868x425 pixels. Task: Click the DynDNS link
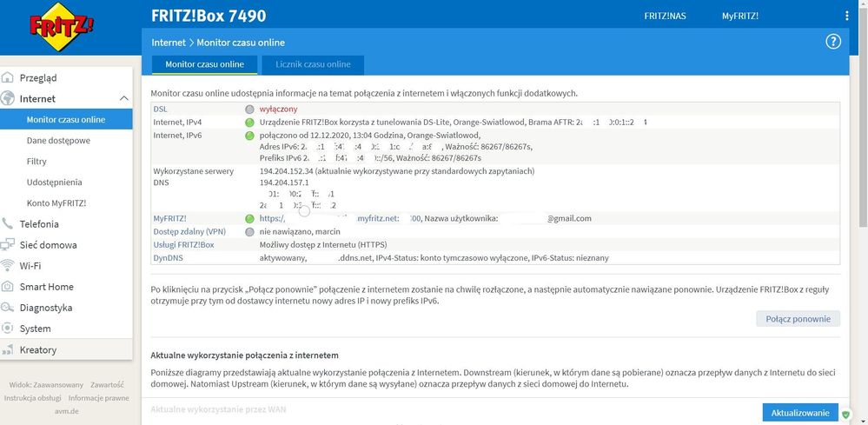tap(168, 258)
